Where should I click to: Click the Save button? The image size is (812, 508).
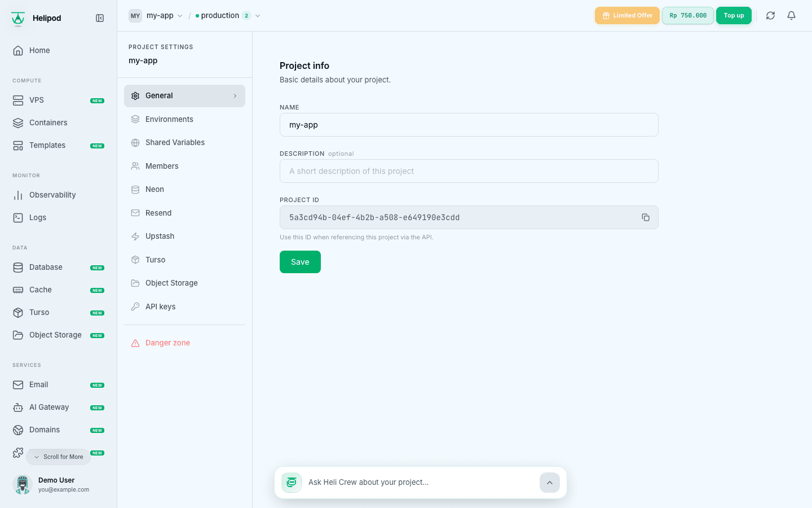[300, 262]
